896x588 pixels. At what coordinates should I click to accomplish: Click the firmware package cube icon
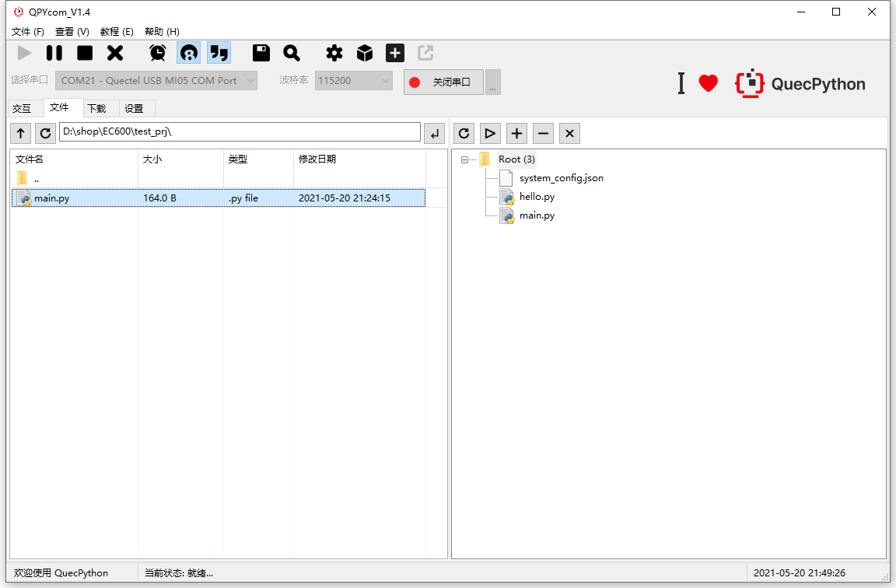[x=364, y=53]
